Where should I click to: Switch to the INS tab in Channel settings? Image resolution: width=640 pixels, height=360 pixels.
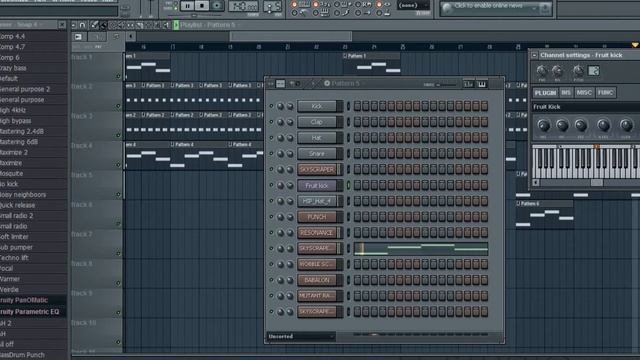pos(566,93)
